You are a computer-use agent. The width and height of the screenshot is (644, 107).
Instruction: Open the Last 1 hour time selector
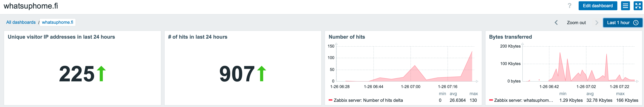[x=618, y=22]
